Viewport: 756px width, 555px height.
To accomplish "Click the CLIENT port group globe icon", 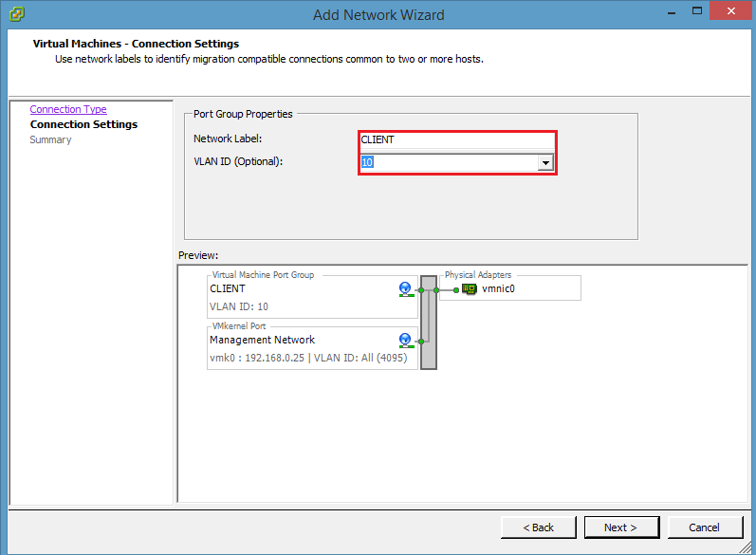I will 406,288.
